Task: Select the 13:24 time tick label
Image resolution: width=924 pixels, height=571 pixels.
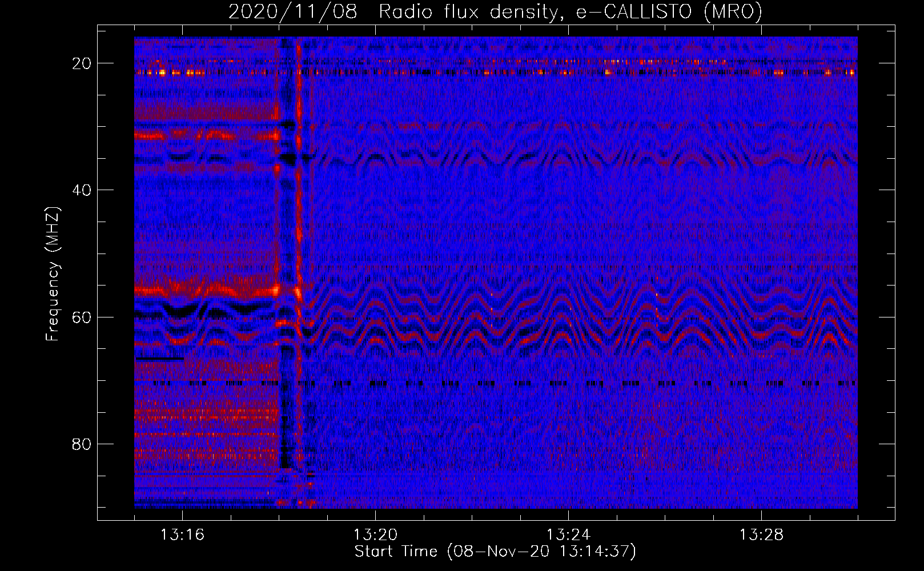Action: pos(568,535)
